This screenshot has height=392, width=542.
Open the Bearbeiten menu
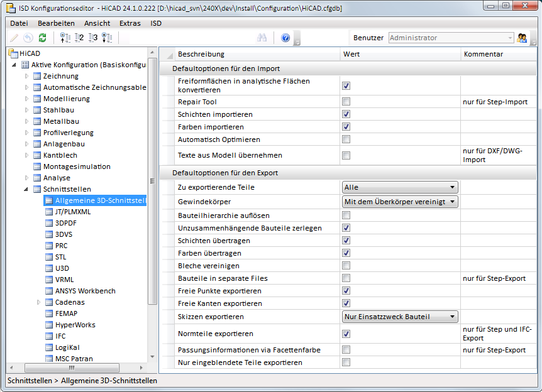[56, 23]
